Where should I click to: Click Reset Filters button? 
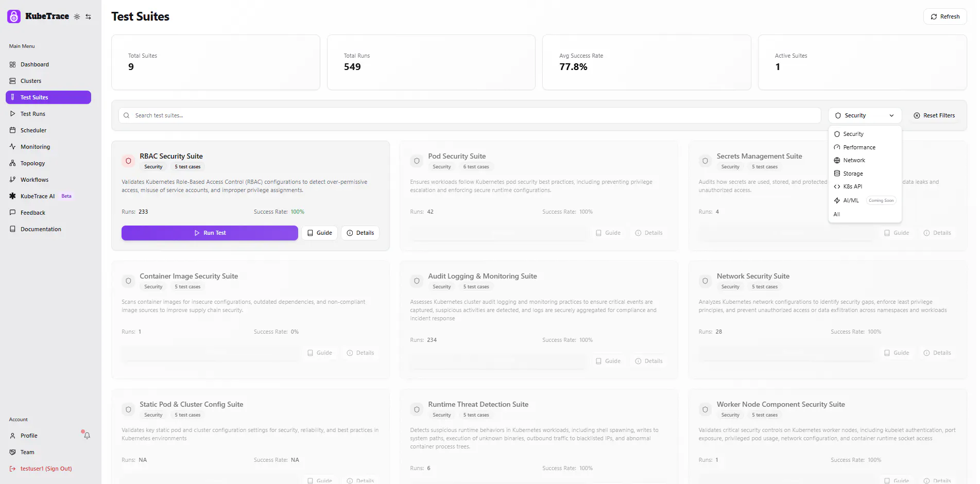coord(934,115)
